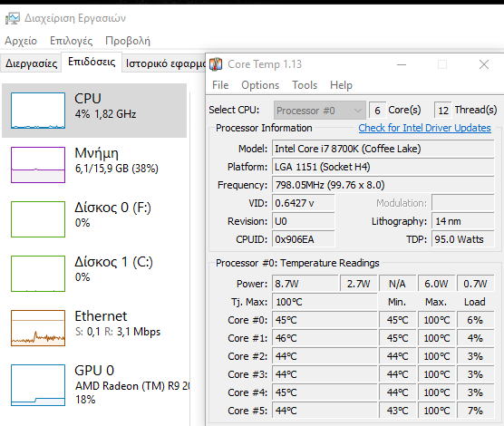
Task: Click the Power value 0.7W
Action: pyautogui.click(x=475, y=284)
